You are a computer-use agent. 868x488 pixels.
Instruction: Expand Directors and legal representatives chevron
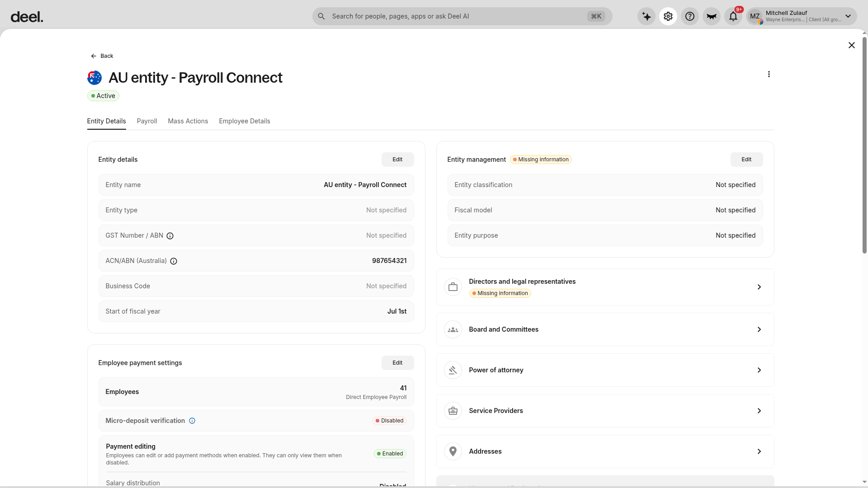(759, 287)
